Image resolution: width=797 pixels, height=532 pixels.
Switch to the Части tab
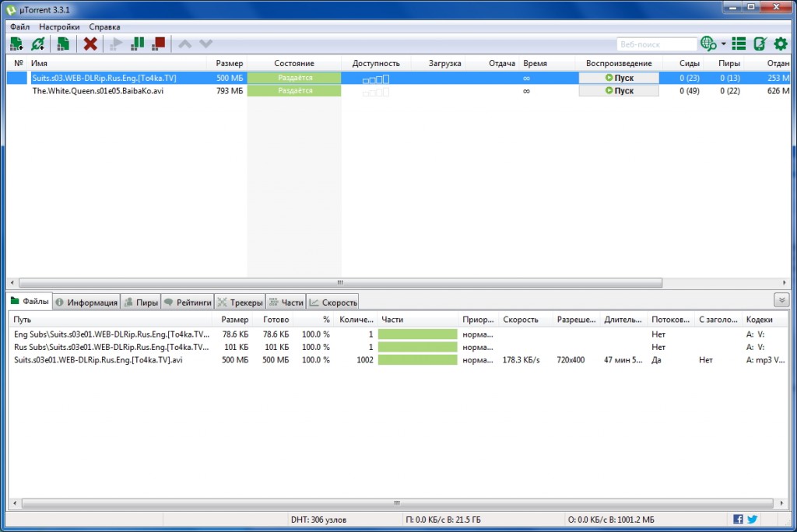tap(286, 303)
